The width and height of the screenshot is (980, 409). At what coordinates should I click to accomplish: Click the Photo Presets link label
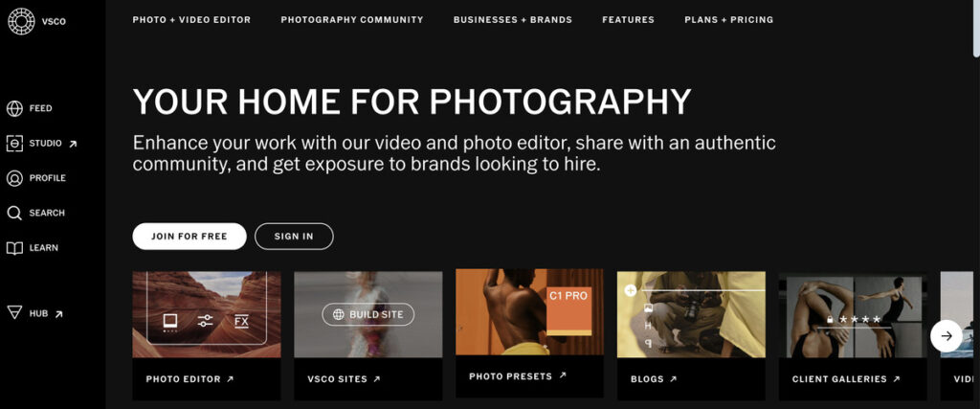click(x=511, y=375)
